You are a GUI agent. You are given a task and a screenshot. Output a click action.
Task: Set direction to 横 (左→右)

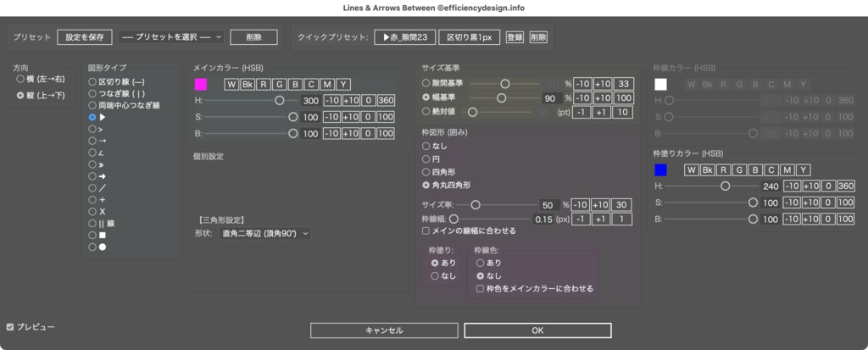[x=41, y=79]
